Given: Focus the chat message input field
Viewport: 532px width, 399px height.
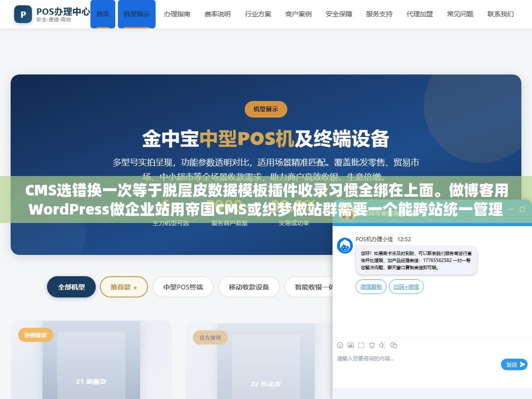Looking at the screenshot, I should [417, 364].
